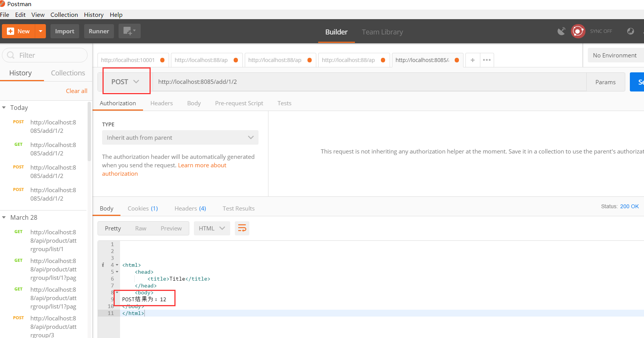Click the New request button
Image resolution: width=644 pixels, height=338 pixels.
click(18, 31)
